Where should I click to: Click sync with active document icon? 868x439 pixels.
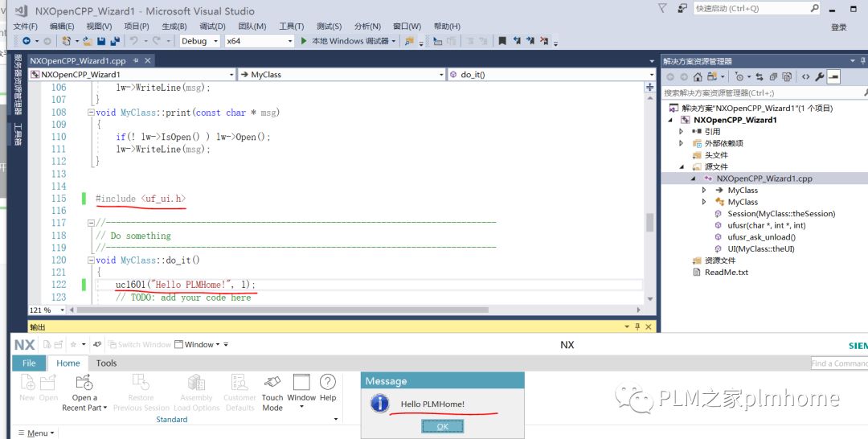[x=759, y=77]
